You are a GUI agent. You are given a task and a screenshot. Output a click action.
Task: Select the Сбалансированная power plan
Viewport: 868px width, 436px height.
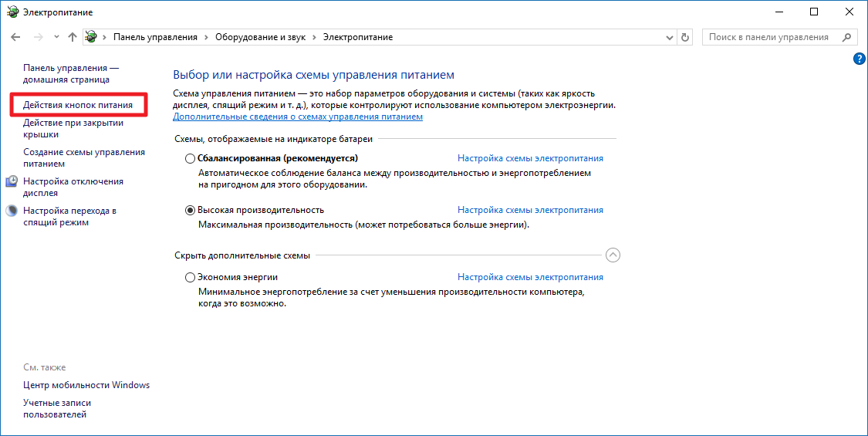[190, 158]
